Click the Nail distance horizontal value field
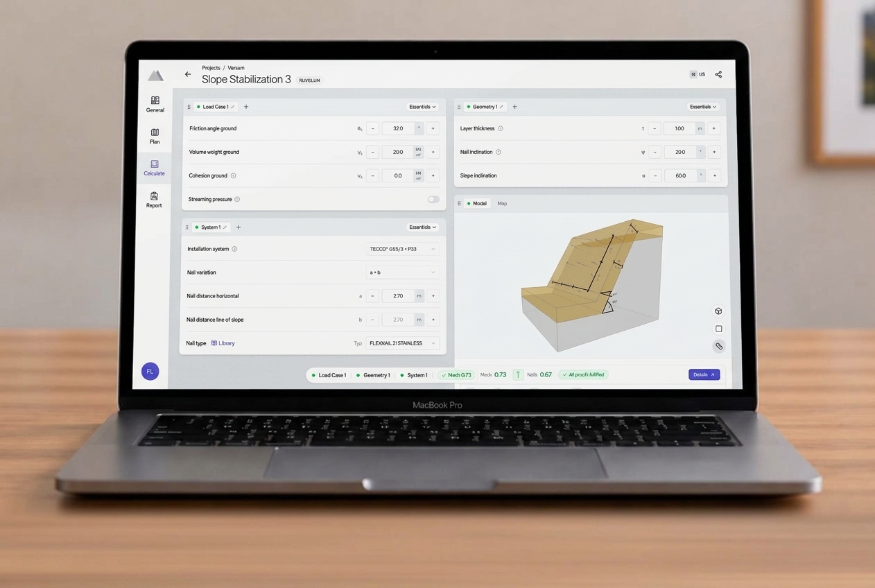This screenshot has width=875, height=588. click(x=398, y=296)
